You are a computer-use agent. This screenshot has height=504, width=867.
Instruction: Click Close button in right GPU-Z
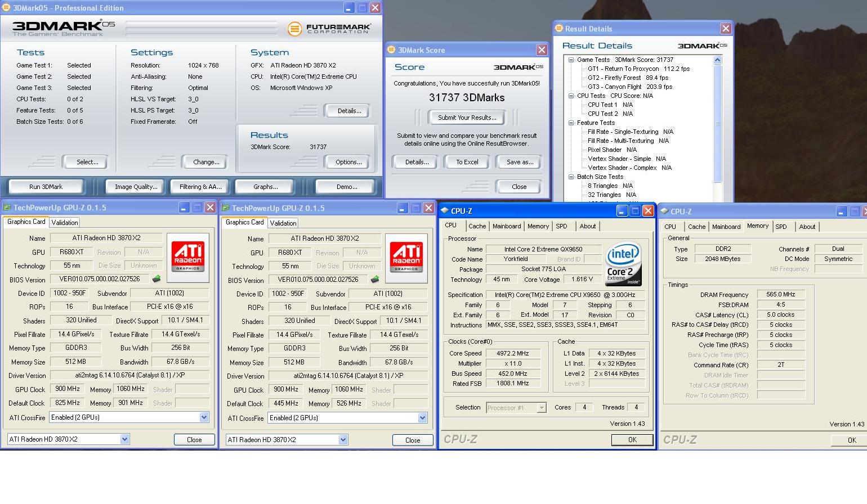[413, 440]
